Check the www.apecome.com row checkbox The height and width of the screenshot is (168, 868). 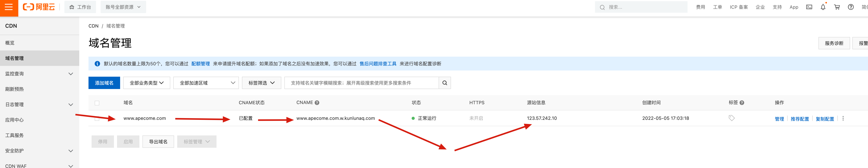click(x=97, y=118)
